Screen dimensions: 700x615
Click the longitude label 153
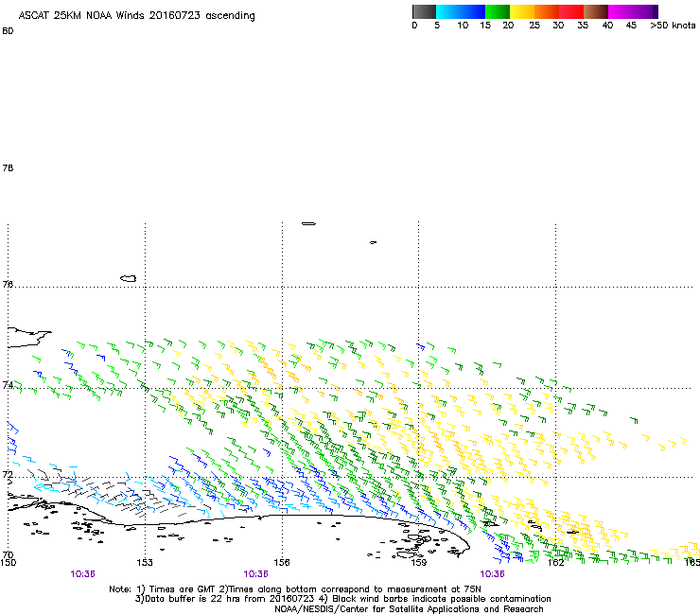[x=145, y=563]
